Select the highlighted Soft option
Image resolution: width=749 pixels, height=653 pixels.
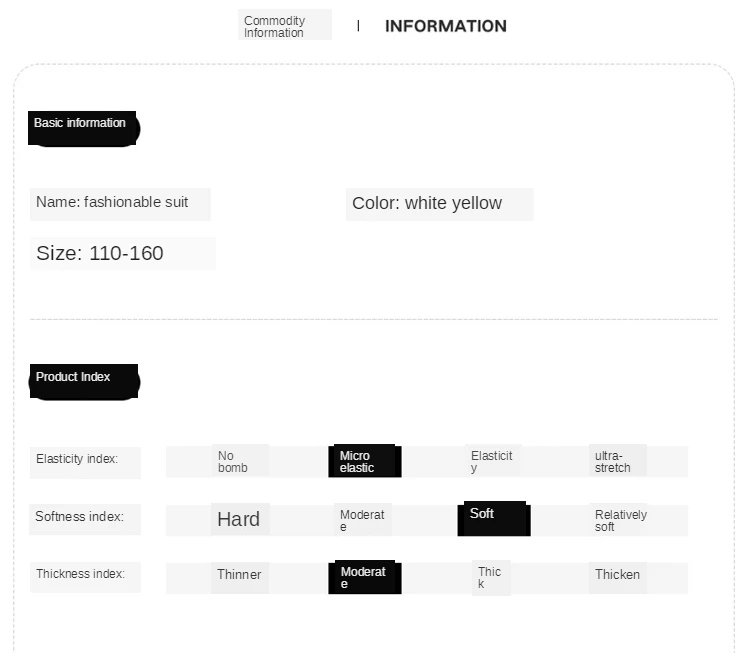pos(494,519)
